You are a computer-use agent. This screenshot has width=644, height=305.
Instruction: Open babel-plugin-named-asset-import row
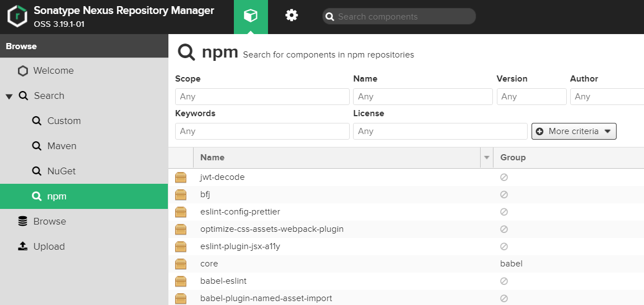[406, 298]
